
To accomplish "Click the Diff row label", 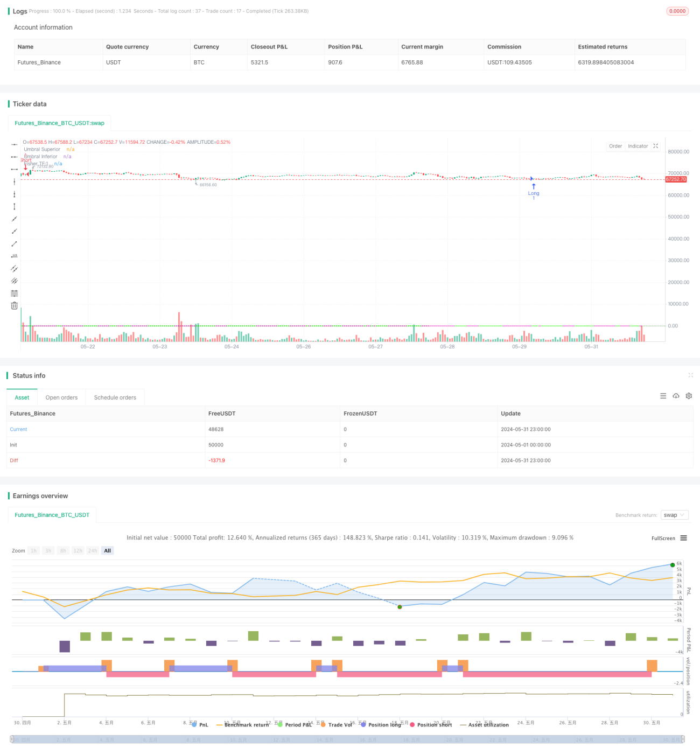I will coord(14,460).
